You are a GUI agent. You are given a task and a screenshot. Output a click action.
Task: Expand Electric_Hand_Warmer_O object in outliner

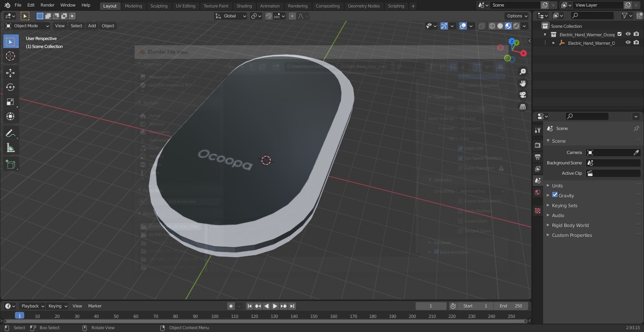pyautogui.click(x=553, y=43)
